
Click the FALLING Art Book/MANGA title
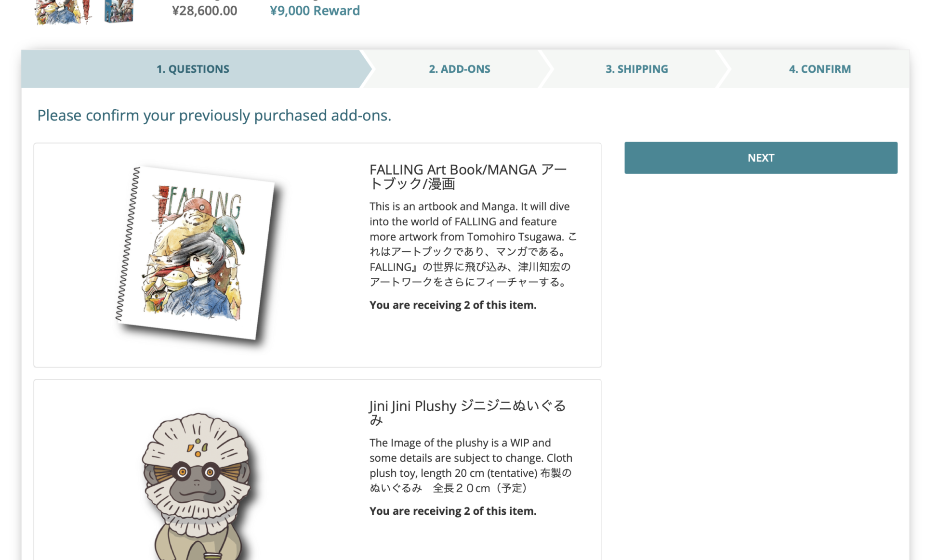[468, 176]
